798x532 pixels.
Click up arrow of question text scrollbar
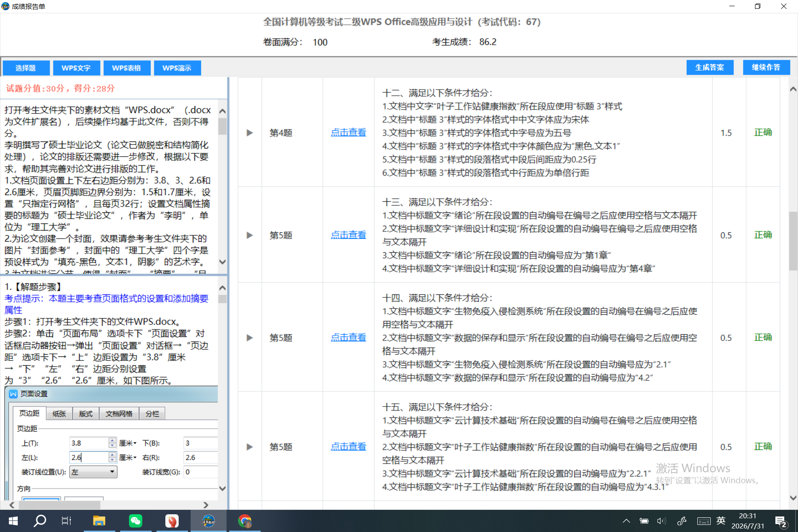point(223,111)
